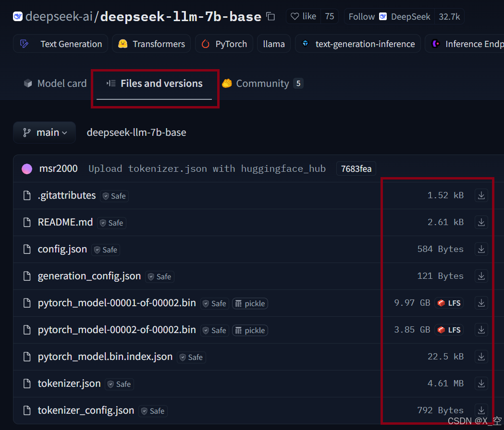This screenshot has height=430, width=504.
Task: Download pytorch_model-00002-of-00002.bin with download icon
Action: pyautogui.click(x=481, y=330)
